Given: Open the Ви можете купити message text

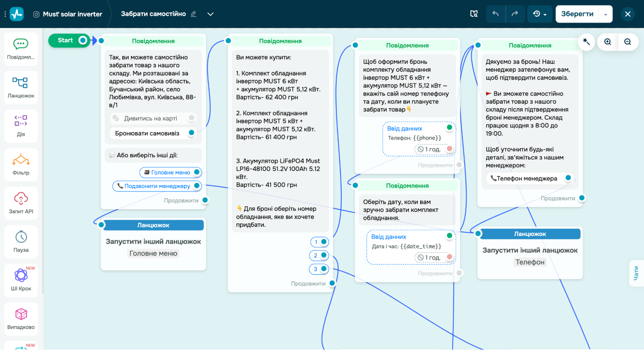Looking at the screenshot, I should click(x=280, y=141).
